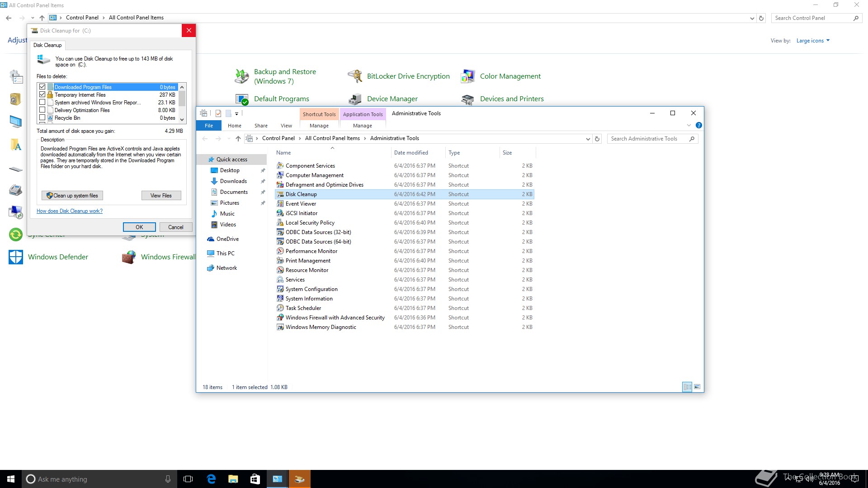Click the Resource Monitor icon
The image size is (868, 488).
(x=280, y=270)
